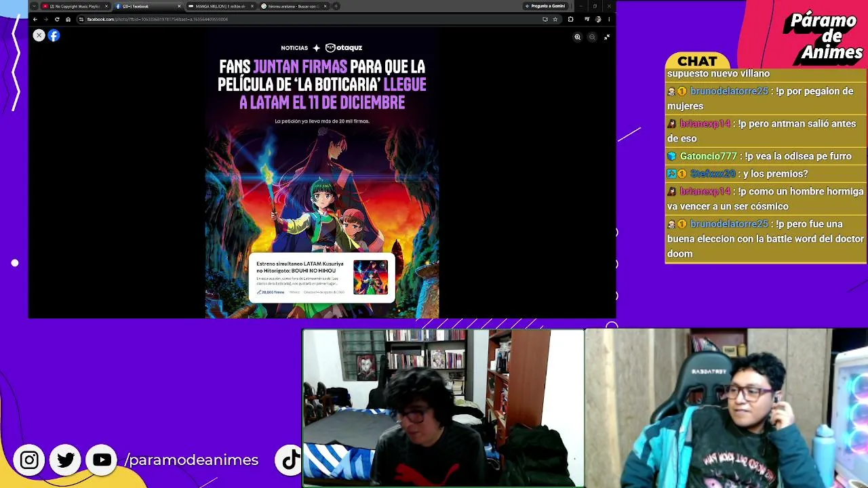Click the CHAT header label
This screenshot has height=488, width=868.
(x=697, y=62)
